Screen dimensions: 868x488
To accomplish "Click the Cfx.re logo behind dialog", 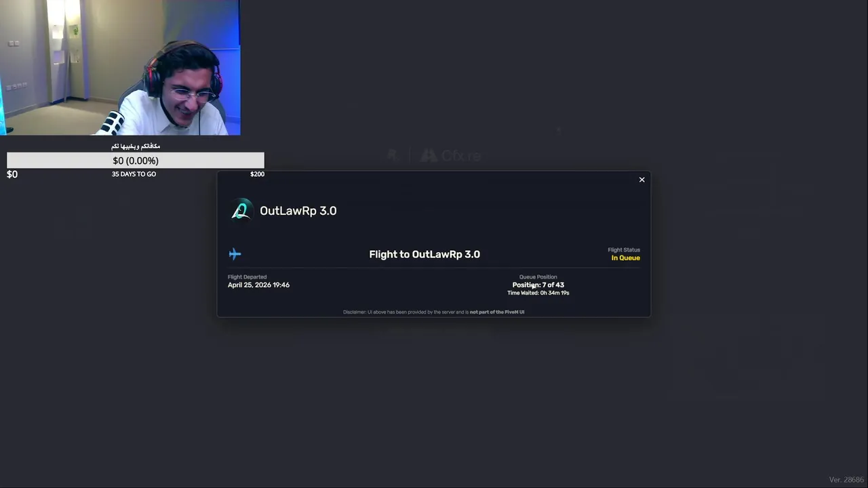I will (x=451, y=156).
